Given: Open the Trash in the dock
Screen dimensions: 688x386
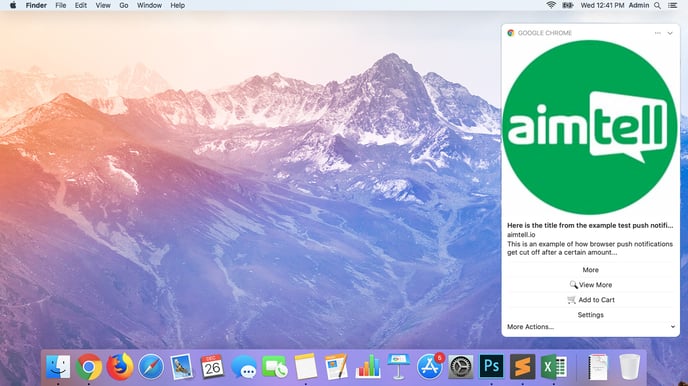Looking at the screenshot, I should [x=629, y=367].
